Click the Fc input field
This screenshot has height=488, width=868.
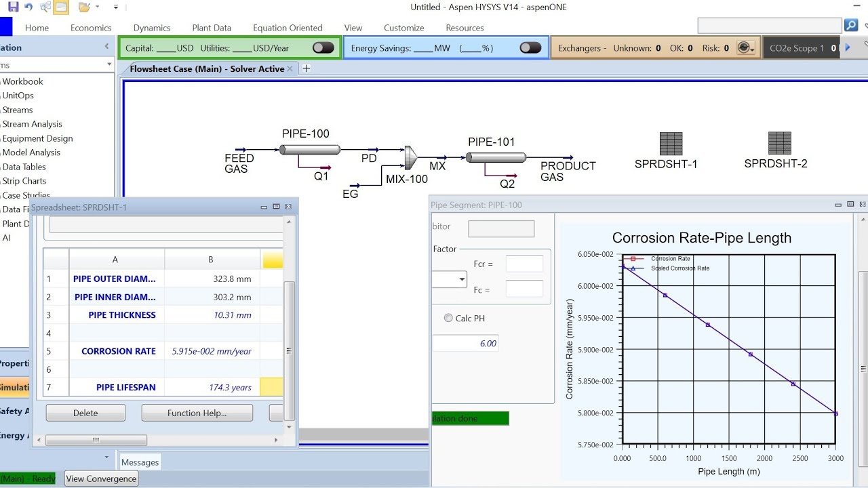(x=524, y=289)
